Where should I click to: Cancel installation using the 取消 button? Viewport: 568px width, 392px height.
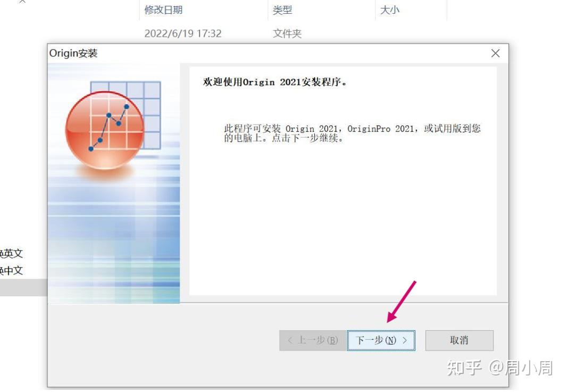(x=460, y=340)
